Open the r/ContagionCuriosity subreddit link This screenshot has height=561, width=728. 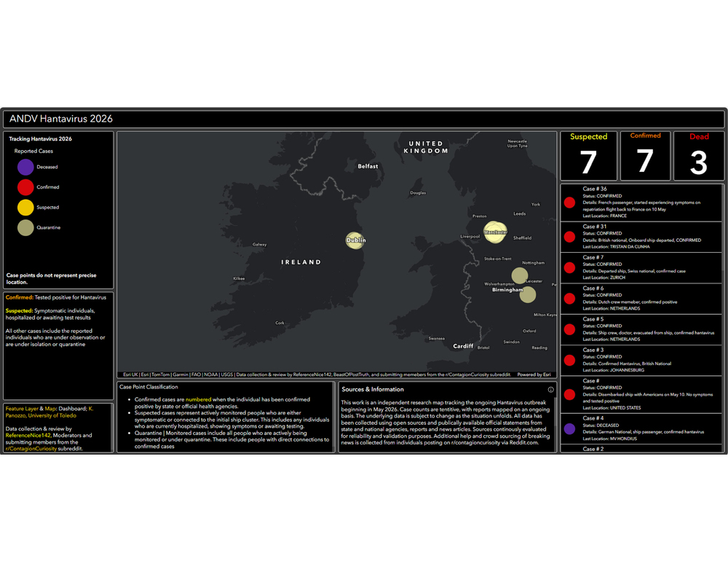tap(31, 449)
